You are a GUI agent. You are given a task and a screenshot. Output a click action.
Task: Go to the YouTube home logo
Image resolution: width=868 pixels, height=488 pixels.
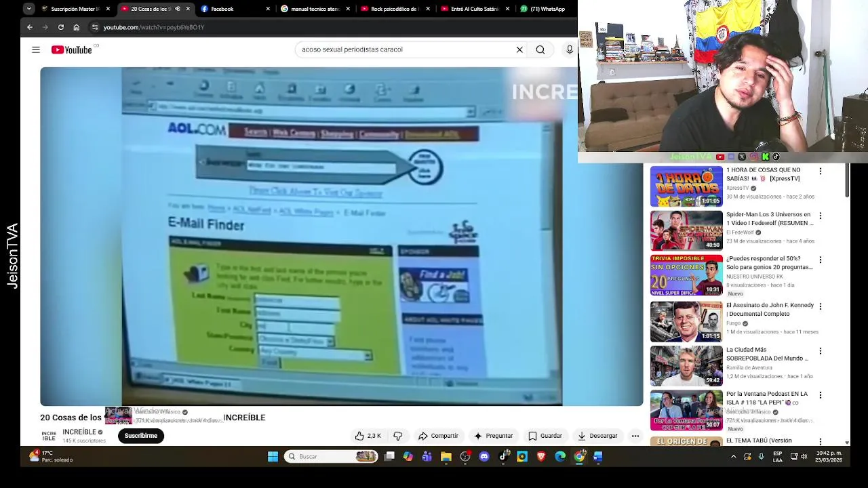point(71,49)
